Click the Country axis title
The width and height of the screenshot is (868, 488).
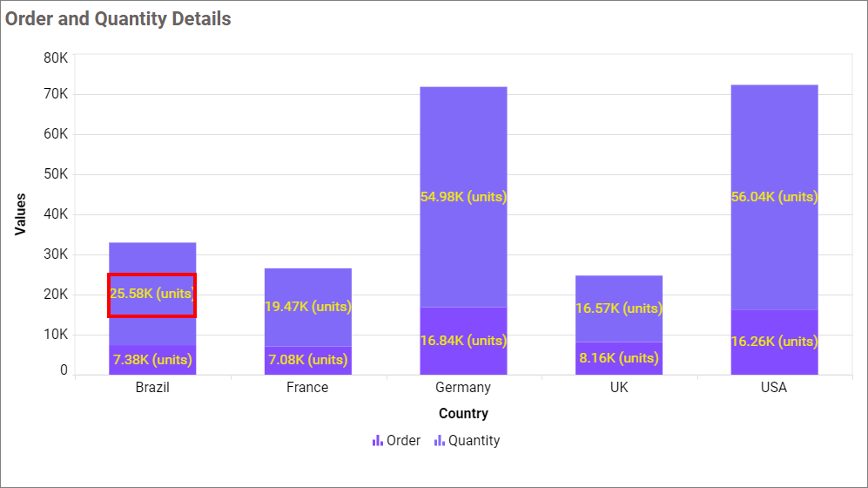pos(463,413)
